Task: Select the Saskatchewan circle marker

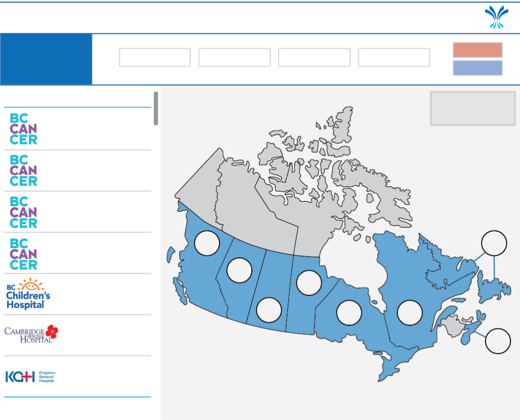Action: (x=269, y=310)
